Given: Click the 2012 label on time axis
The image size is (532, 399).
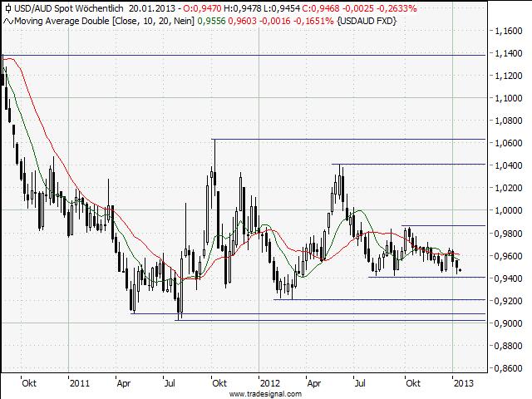Looking at the screenshot, I should [x=269, y=383].
